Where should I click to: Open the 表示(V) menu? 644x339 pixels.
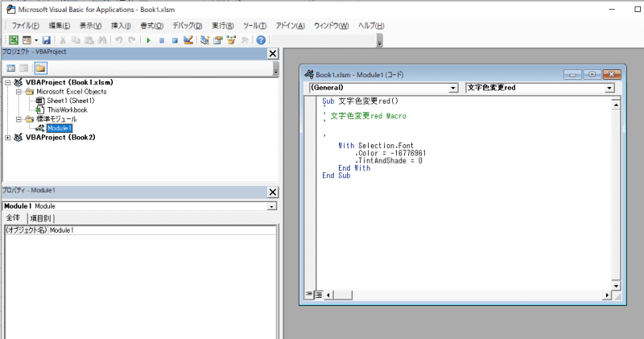point(90,26)
